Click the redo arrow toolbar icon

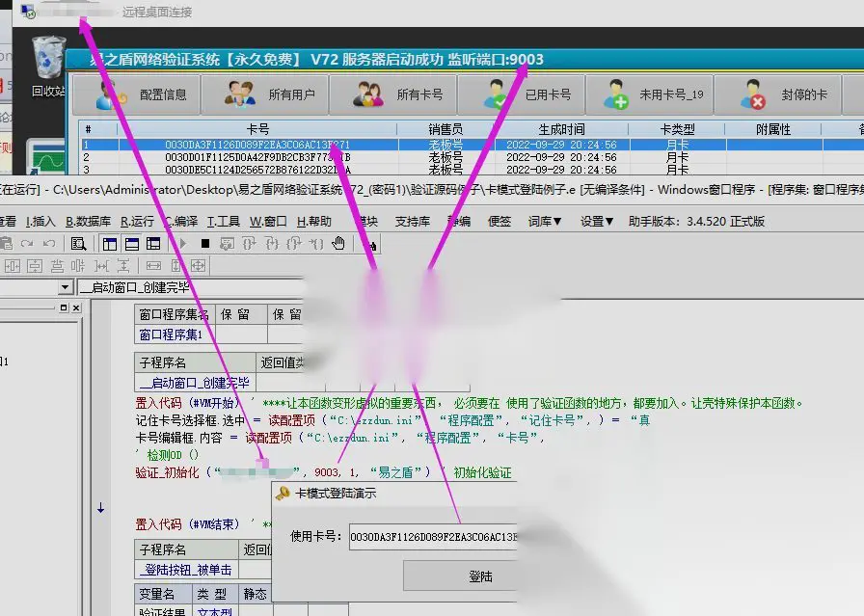[27, 244]
